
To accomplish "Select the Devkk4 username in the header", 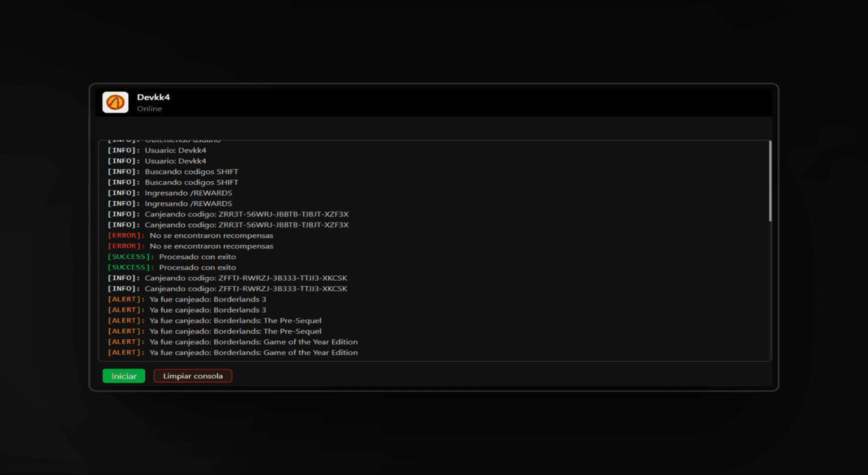I will (x=153, y=98).
